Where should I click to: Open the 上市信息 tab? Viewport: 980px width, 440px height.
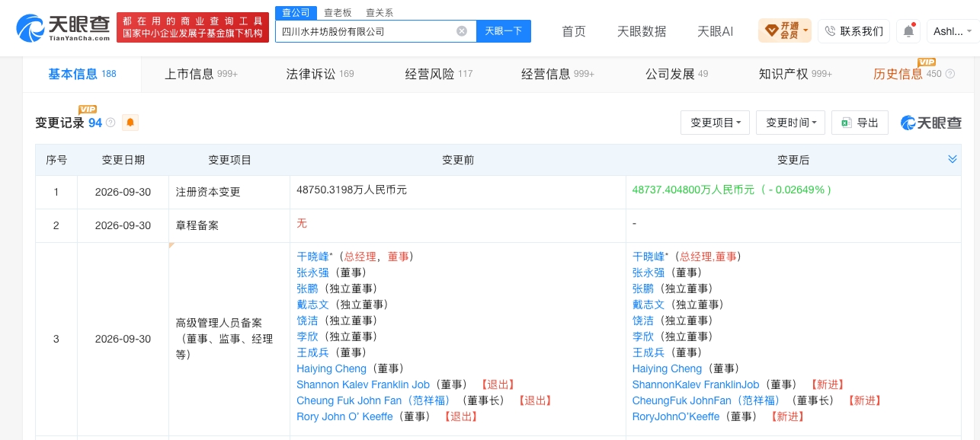pyautogui.click(x=201, y=74)
